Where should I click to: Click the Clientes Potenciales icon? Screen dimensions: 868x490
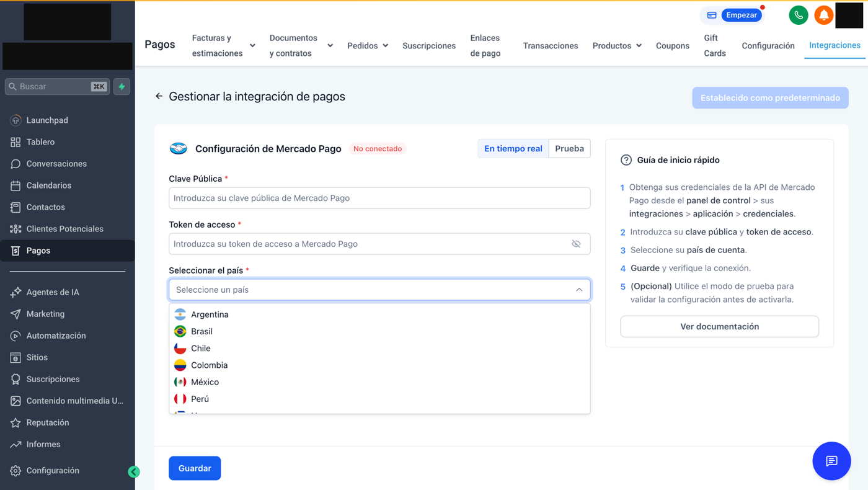coord(15,229)
